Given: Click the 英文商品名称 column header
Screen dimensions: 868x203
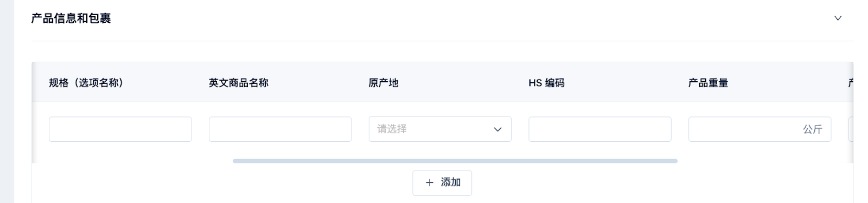Looking at the screenshot, I should tap(239, 83).
